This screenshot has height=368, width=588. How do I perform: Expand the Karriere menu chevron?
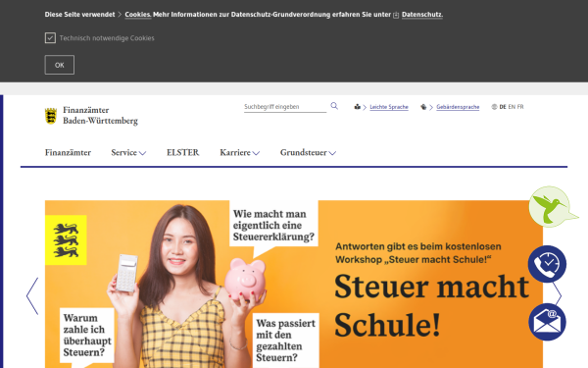pos(256,153)
